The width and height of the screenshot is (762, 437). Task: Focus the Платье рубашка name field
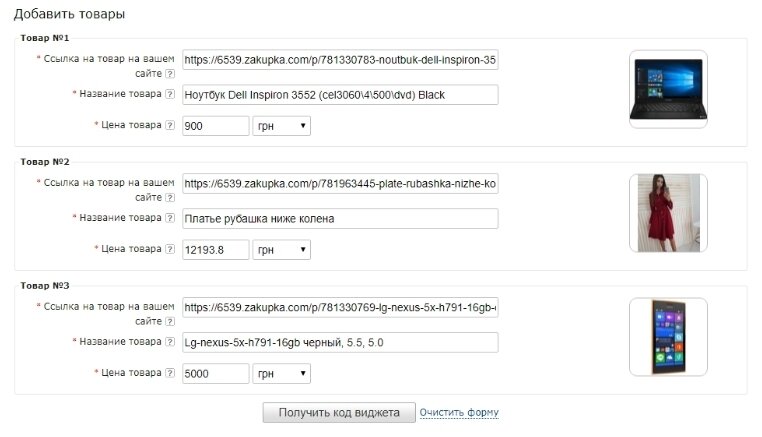point(340,218)
